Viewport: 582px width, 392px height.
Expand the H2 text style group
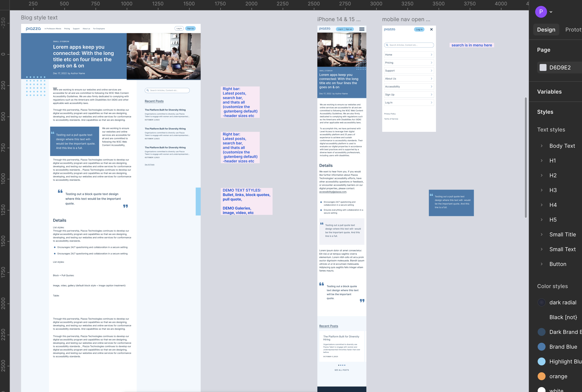(x=542, y=175)
